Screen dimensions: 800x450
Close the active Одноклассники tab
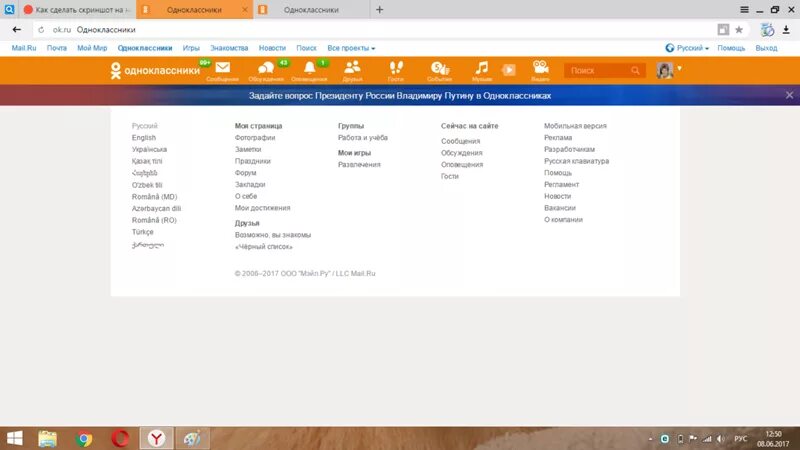click(245, 10)
